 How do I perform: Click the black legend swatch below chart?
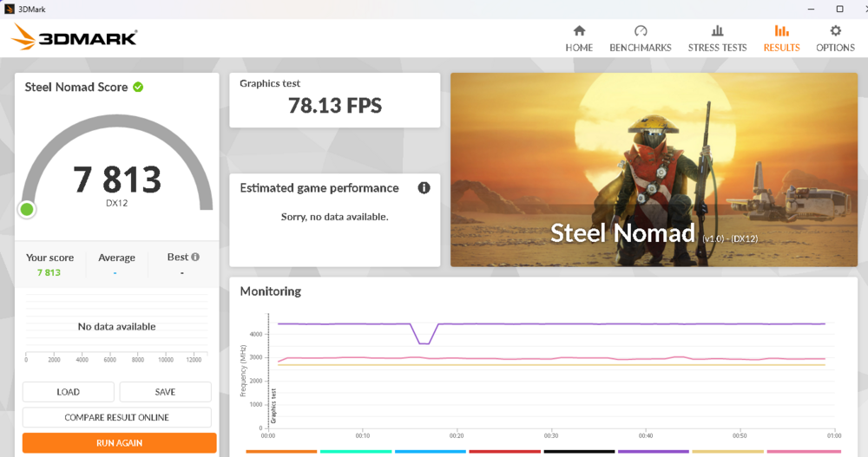579,452
